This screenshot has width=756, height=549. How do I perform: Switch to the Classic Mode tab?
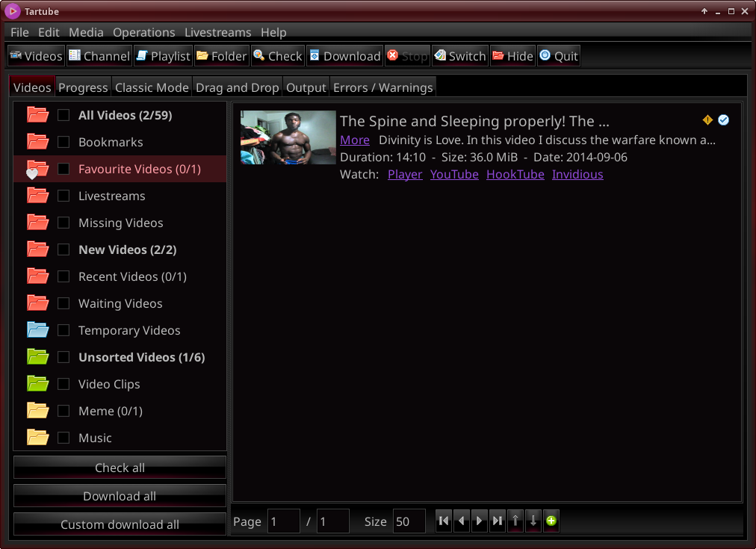coord(152,87)
